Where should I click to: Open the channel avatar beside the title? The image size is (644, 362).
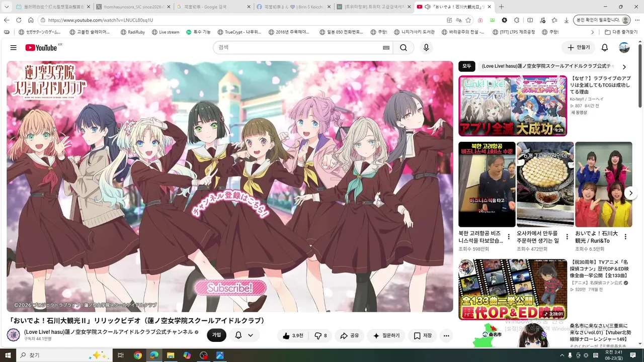(x=14, y=335)
